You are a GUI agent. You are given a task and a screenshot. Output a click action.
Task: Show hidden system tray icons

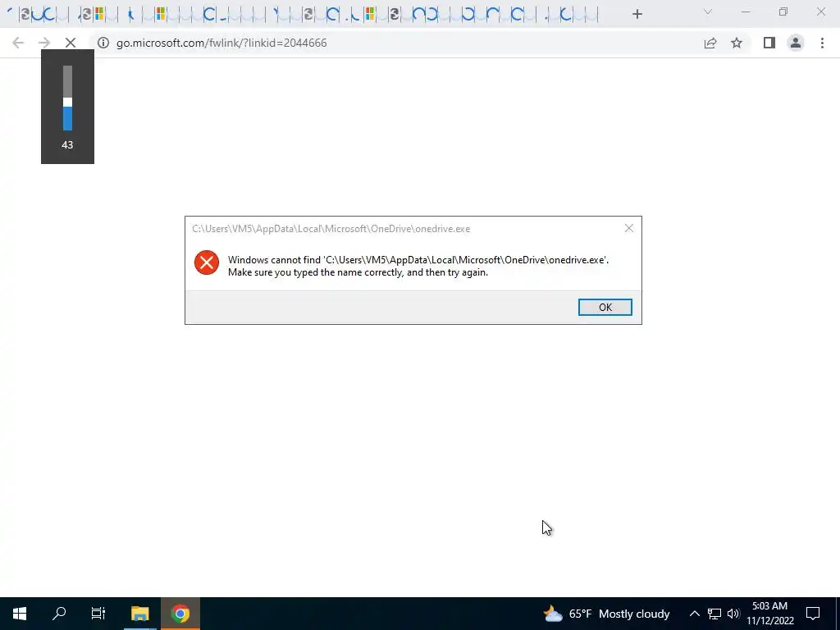coord(694,614)
